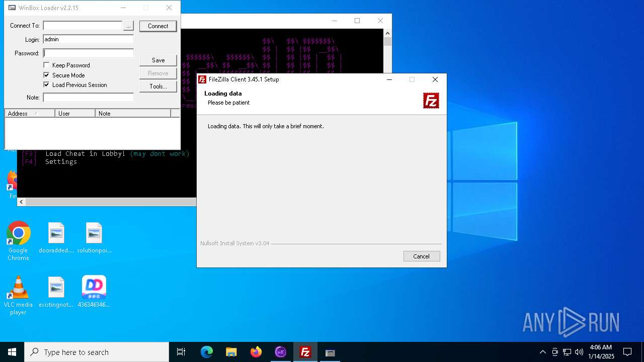Focus the Password input field
This screenshot has width=644, height=362.
pos(88,53)
